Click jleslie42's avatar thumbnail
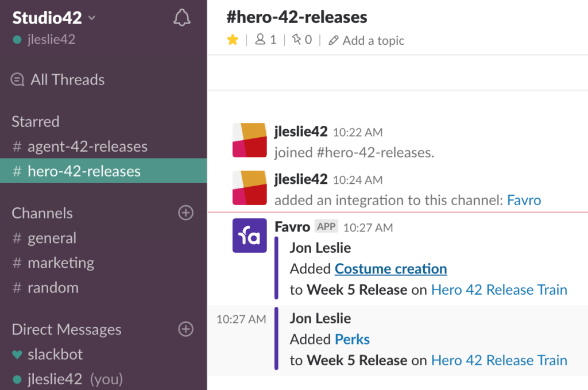 pos(249,140)
